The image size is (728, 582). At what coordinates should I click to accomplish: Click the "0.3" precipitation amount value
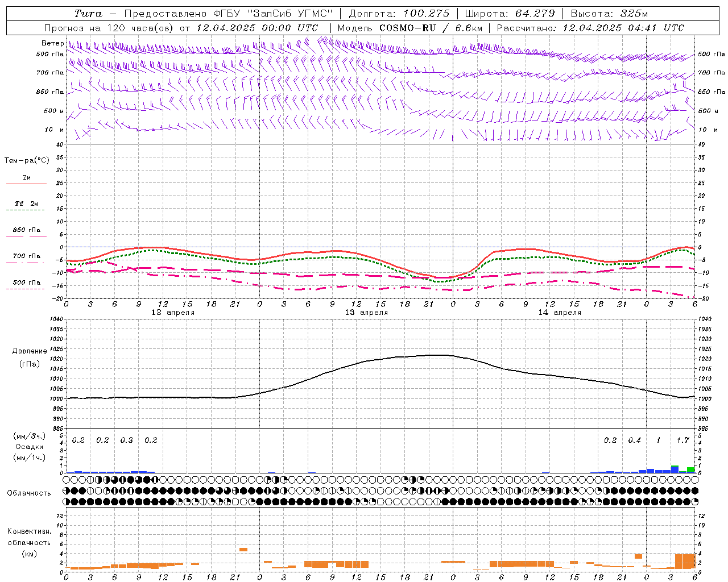[126, 440]
